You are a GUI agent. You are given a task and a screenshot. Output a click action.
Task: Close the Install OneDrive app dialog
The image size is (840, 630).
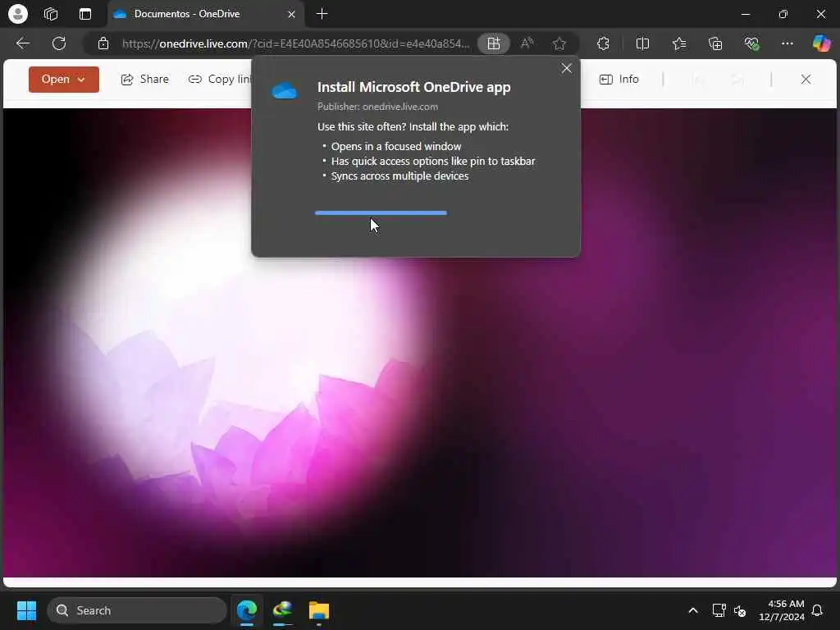point(566,68)
